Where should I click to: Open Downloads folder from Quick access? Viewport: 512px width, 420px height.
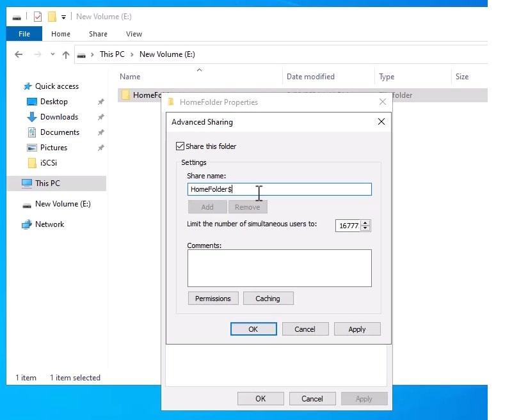[x=32, y=117]
